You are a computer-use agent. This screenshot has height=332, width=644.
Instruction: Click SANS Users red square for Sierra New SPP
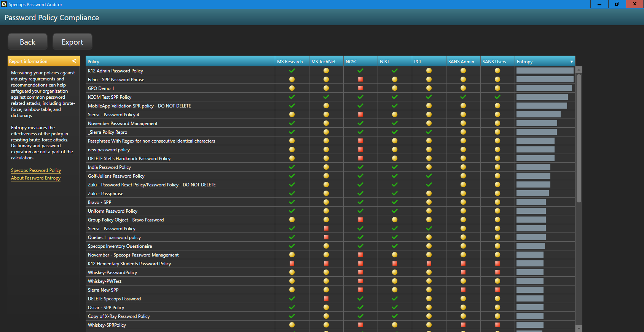click(x=497, y=290)
